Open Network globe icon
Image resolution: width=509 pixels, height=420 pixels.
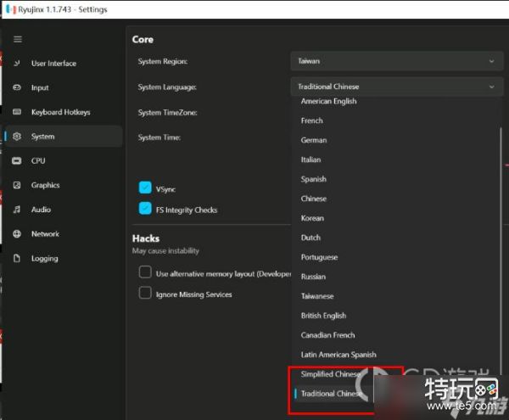click(18, 234)
